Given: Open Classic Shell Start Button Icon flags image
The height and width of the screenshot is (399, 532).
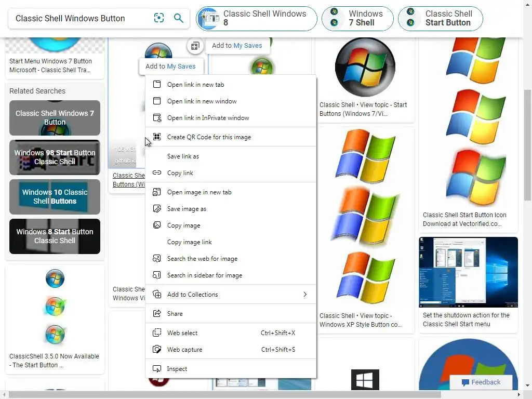Looking at the screenshot, I should tap(476, 122).
